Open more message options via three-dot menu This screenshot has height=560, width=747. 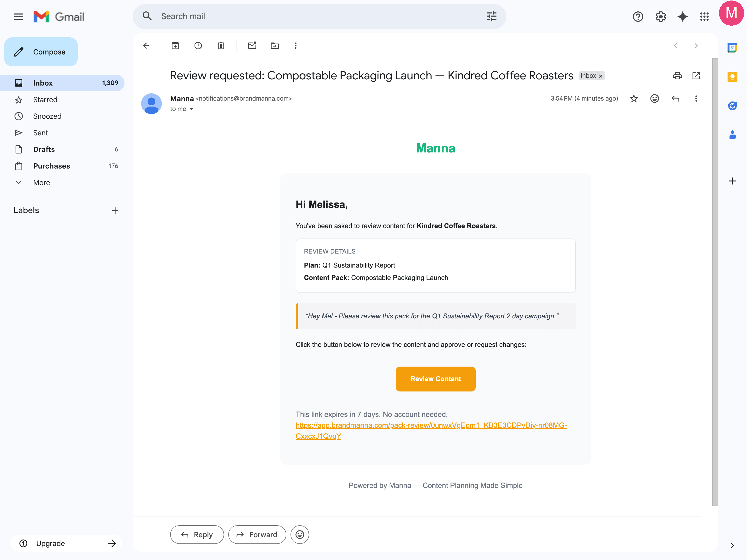point(696,99)
